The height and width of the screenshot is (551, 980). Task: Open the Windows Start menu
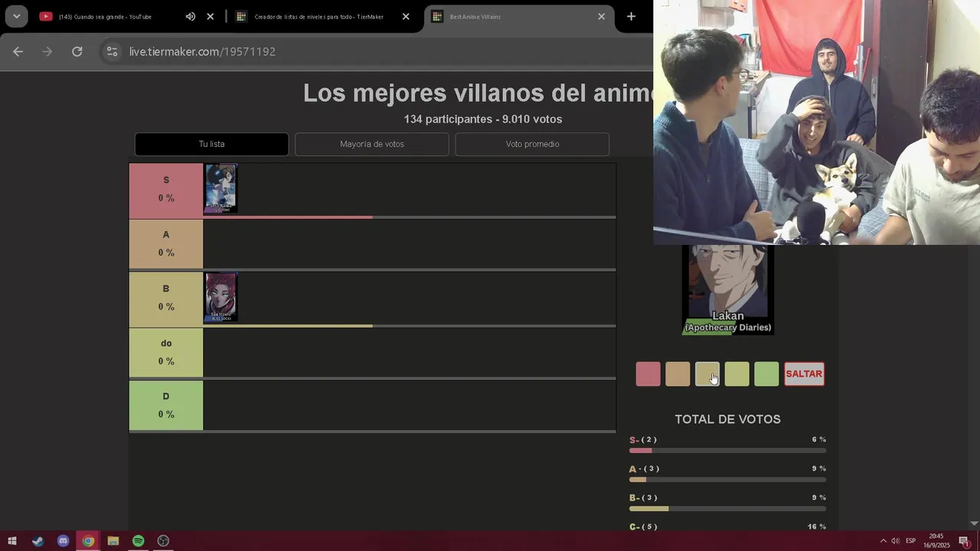tap(12, 541)
